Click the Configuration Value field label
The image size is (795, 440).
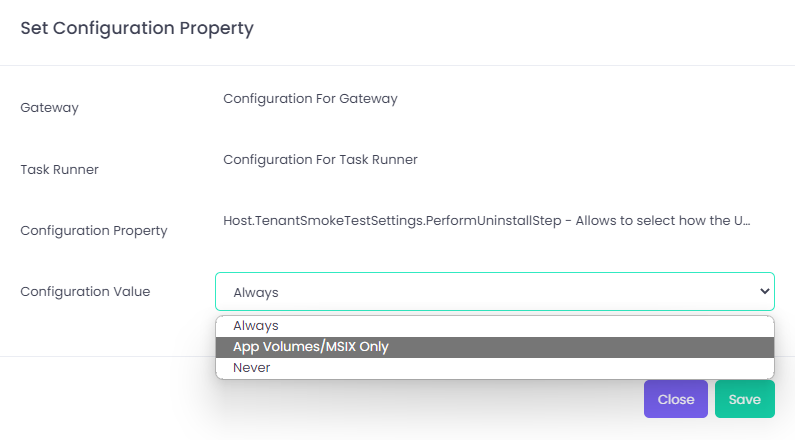[x=85, y=291]
